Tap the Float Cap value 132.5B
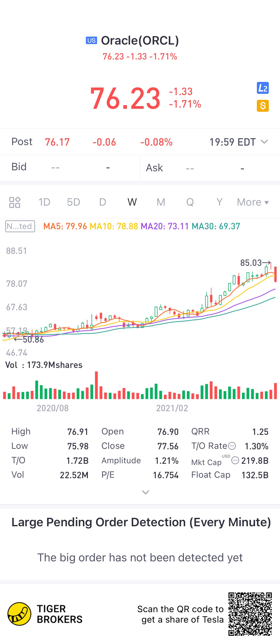The width and height of the screenshot is (280, 644). [x=255, y=475]
